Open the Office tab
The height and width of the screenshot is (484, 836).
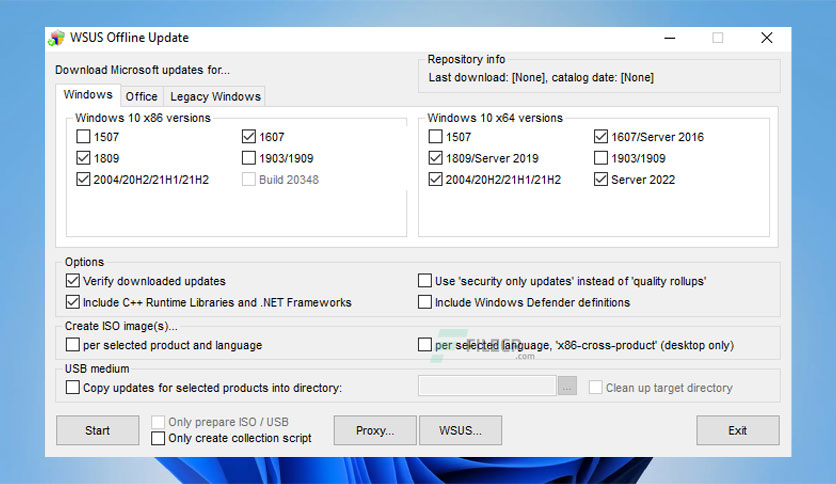(x=141, y=96)
